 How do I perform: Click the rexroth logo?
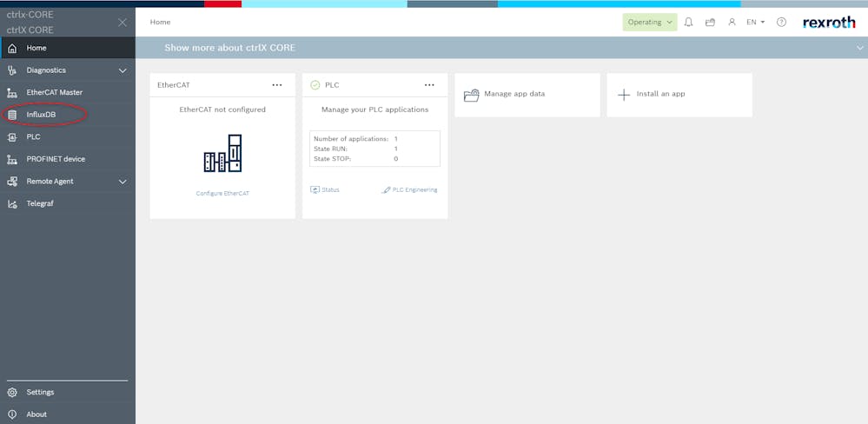click(x=829, y=22)
